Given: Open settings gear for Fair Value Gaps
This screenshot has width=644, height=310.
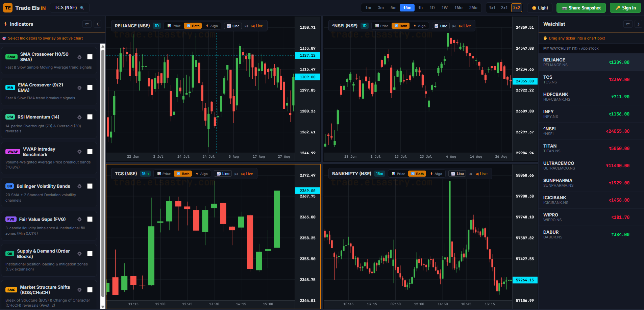Looking at the screenshot, I should point(79,219).
